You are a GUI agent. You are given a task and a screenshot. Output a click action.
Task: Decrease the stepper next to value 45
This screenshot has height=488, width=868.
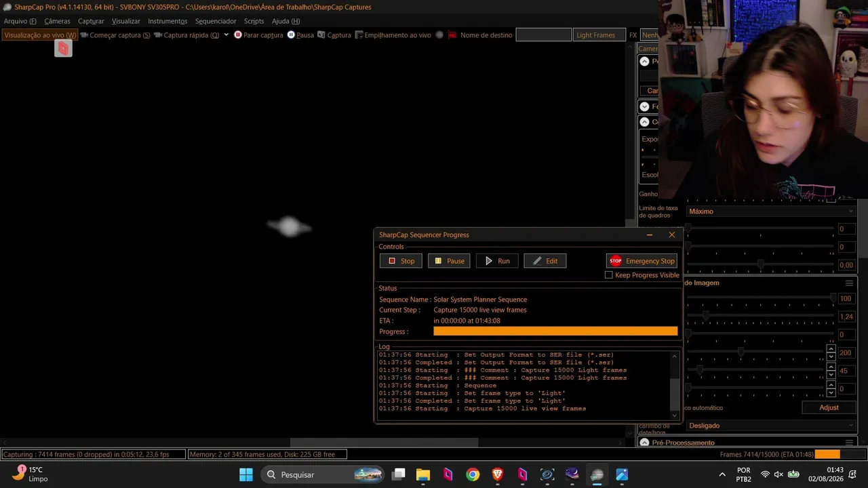click(831, 375)
